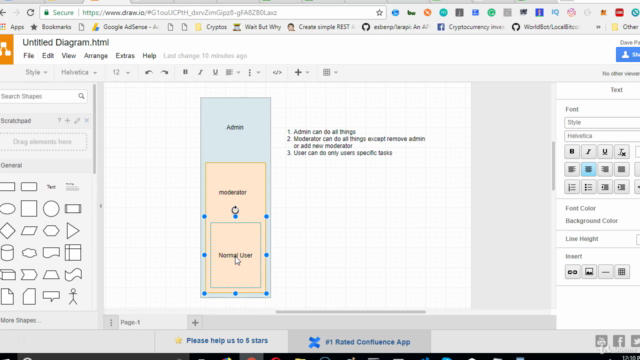Open the Help menu

(x=149, y=56)
